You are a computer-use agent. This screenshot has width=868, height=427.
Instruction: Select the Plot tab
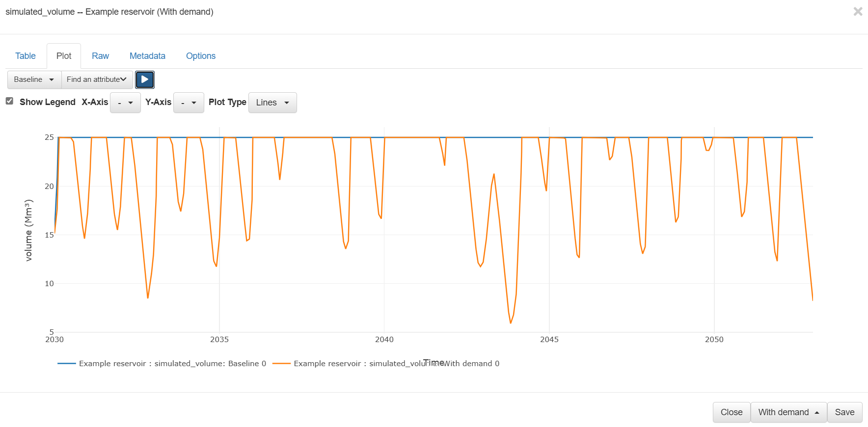point(64,56)
